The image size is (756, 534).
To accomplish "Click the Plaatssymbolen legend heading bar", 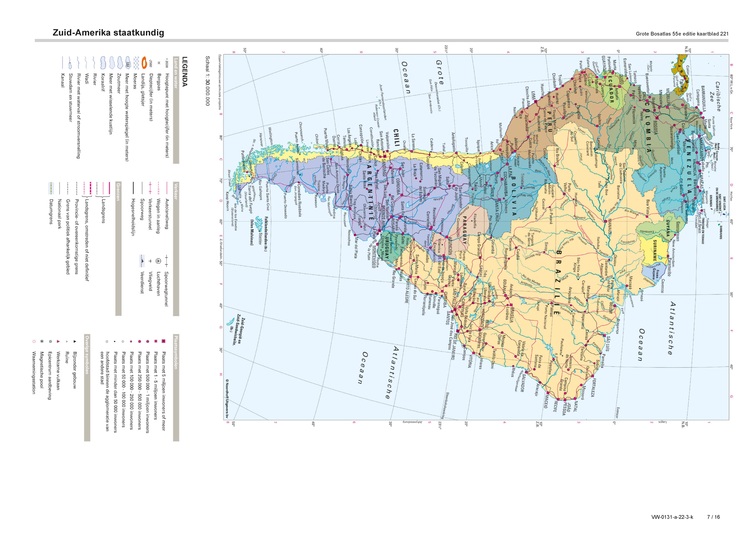I will pyautogui.click(x=176, y=352).
